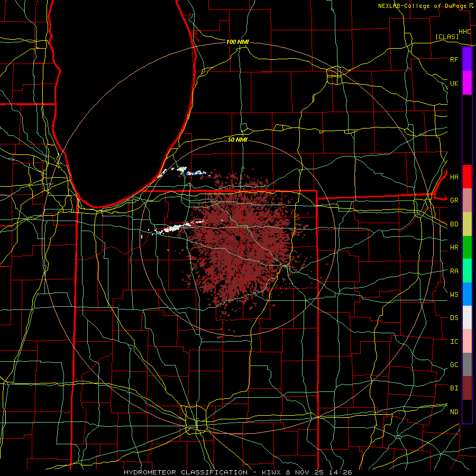Select the dusty pink GR legend swatch
476x476 pixels.
pyautogui.click(x=467, y=200)
